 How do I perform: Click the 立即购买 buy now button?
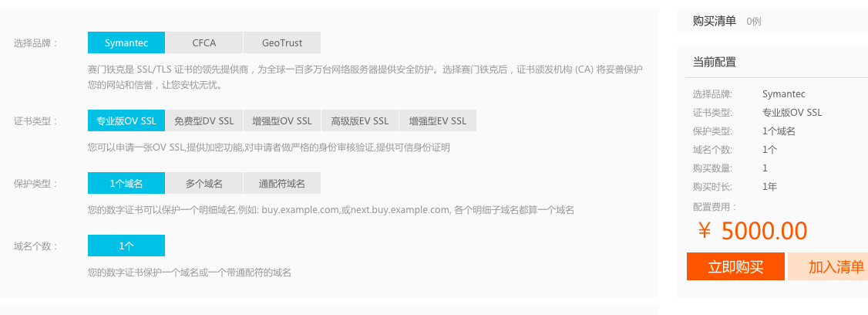pos(735,267)
